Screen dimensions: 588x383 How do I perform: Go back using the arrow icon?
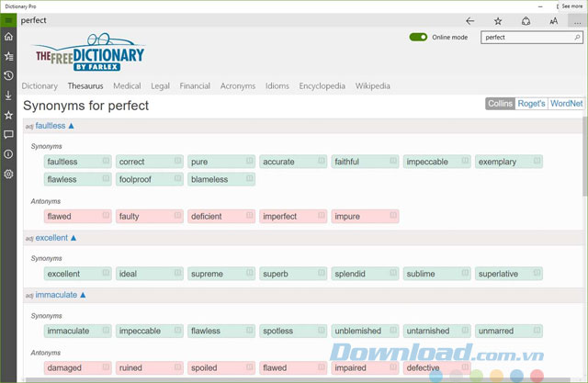469,21
